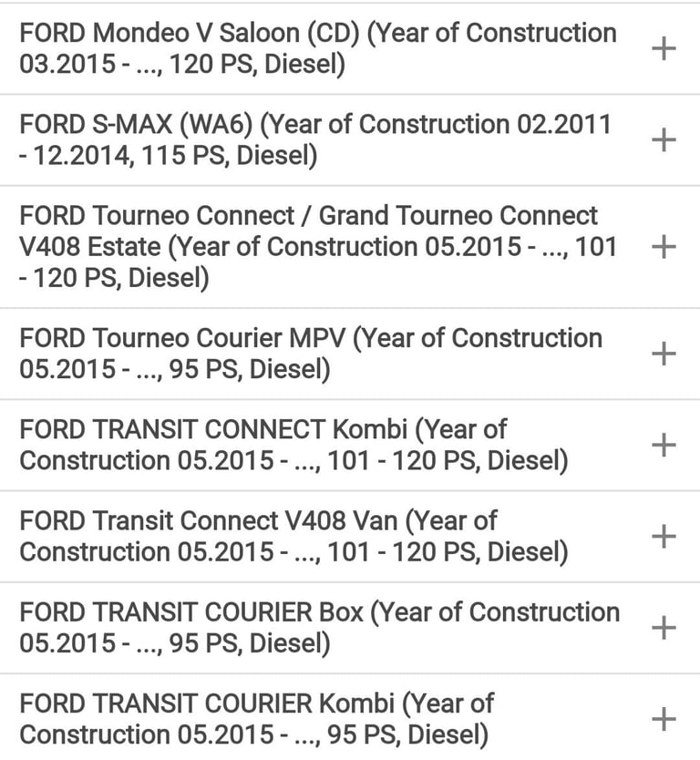Click plus icon for Transit Connect V408 Van

[x=664, y=536]
